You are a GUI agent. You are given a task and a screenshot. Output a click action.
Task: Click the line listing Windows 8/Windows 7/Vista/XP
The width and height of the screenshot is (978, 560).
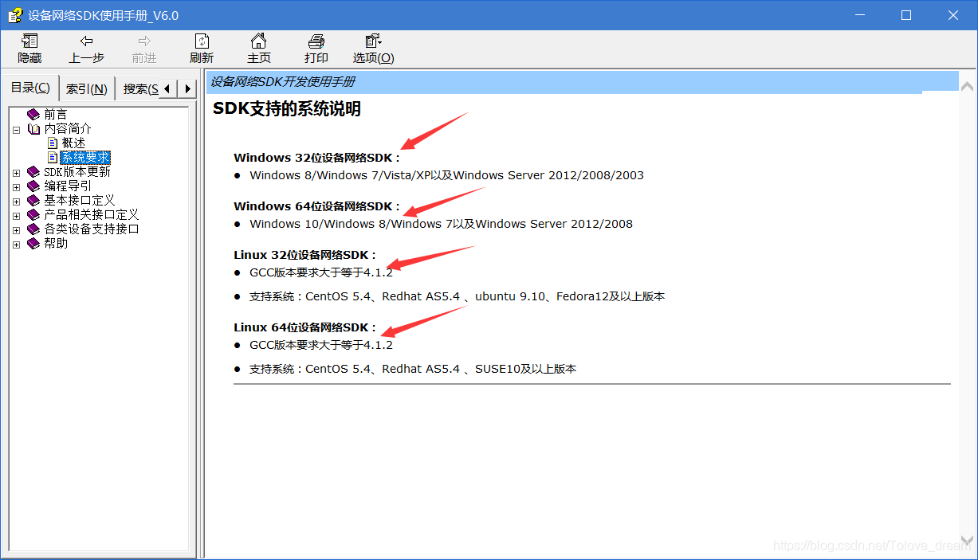pos(446,175)
